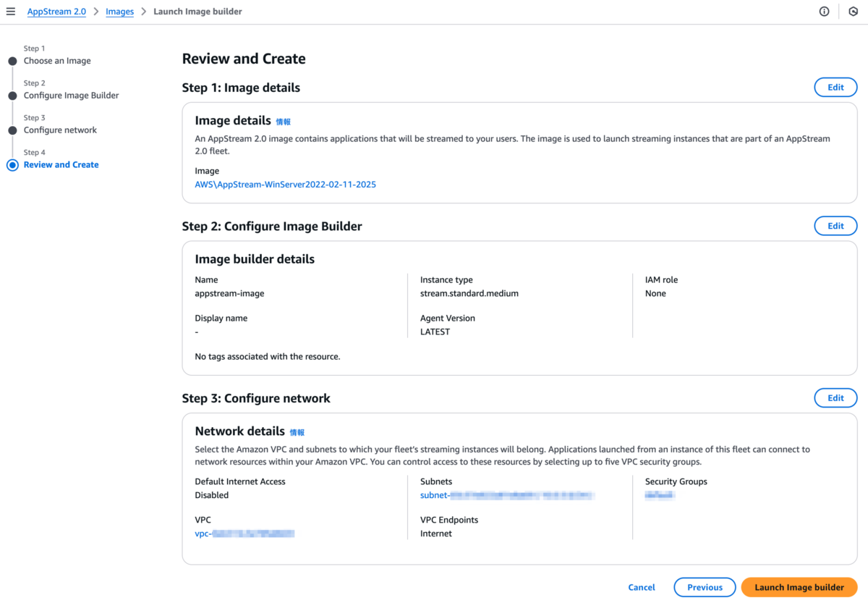This screenshot has height=603, width=868.
Task: Click the 'Image builder details' heading
Action: click(255, 259)
